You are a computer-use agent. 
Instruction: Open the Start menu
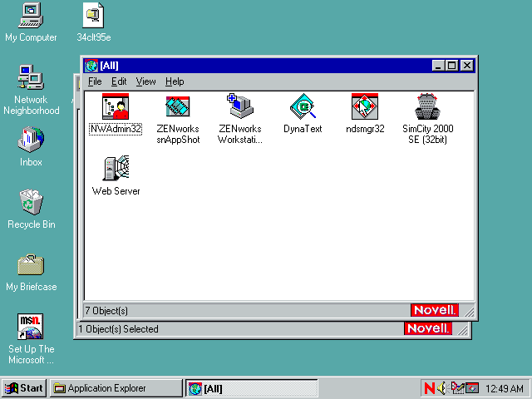tap(24, 388)
